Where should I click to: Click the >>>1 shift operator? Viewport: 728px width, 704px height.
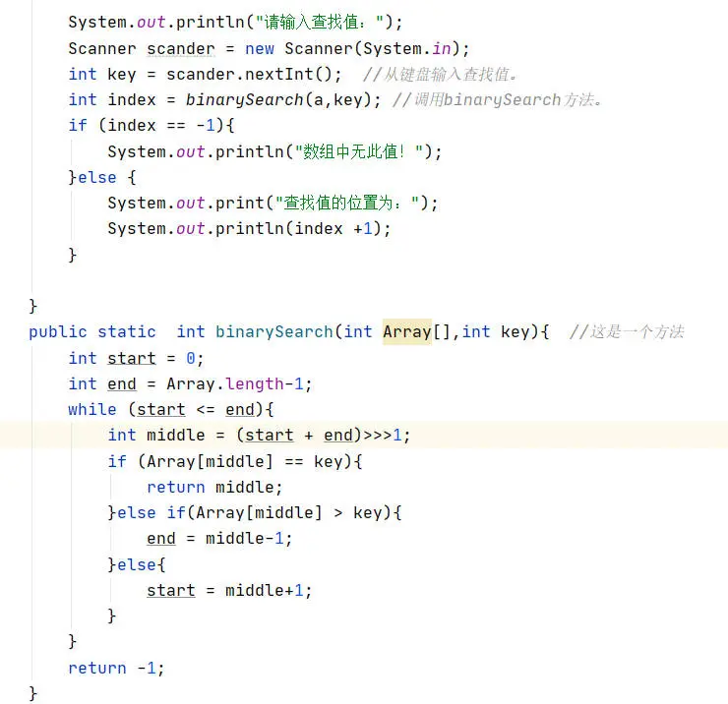click(383, 435)
